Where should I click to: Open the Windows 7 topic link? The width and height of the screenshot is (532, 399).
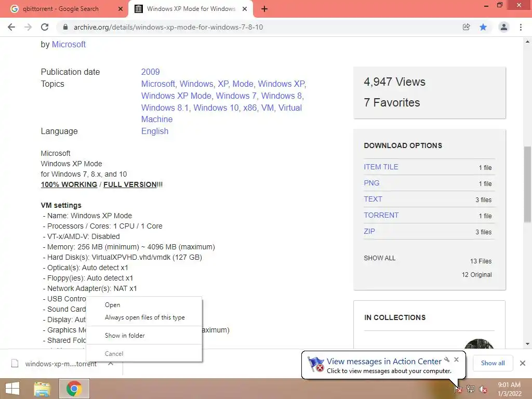coord(236,96)
